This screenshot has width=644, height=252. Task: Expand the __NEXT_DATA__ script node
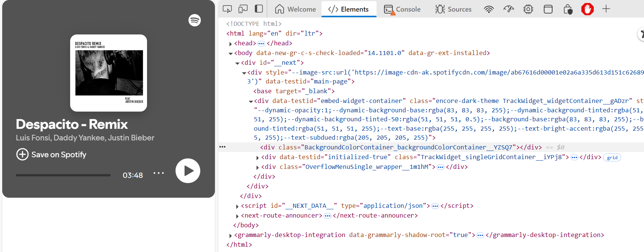237,206
